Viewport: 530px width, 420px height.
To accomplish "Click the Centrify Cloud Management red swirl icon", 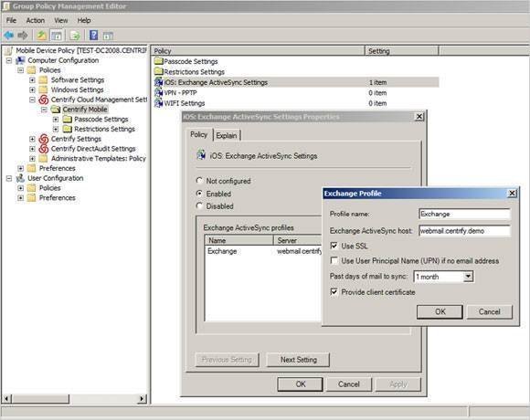I will pos(44,100).
